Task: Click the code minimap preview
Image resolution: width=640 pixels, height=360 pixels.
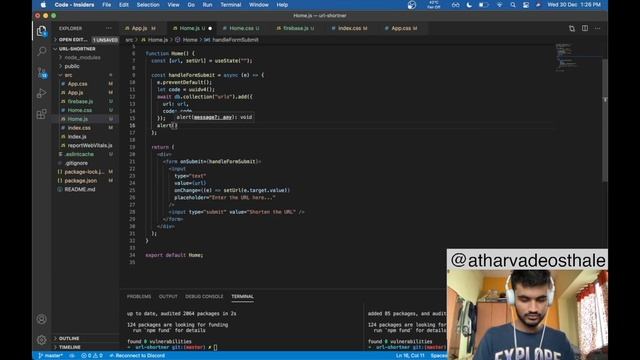Action: coord(567,57)
